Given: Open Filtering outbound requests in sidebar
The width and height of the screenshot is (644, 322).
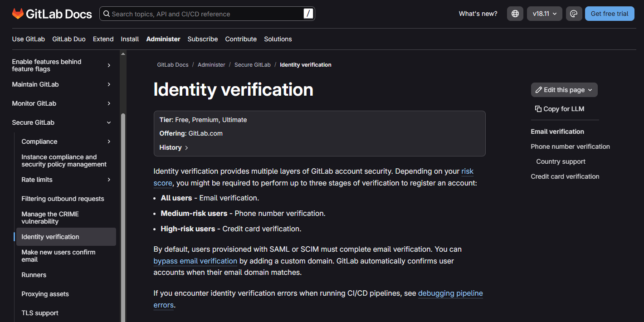Looking at the screenshot, I should pyautogui.click(x=63, y=199).
